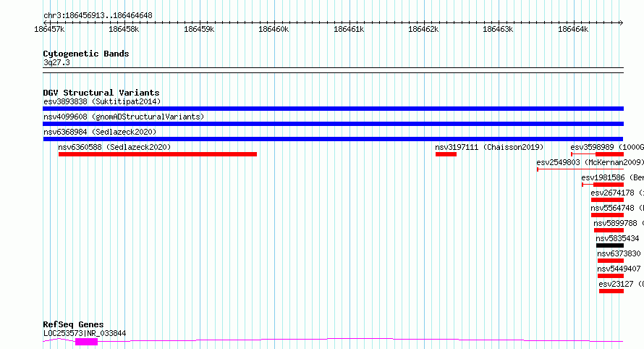This screenshot has width=644, height=349.
Task: Open the nsv6368984 (Sedlazeck2020) label link
Action: pos(100,132)
